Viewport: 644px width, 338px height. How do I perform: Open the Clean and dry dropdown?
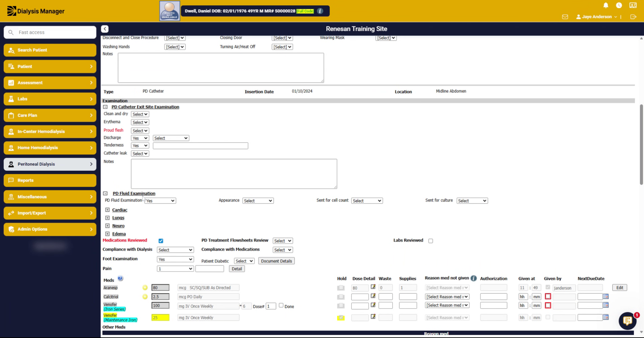pyautogui.click(x=140, y=114)
